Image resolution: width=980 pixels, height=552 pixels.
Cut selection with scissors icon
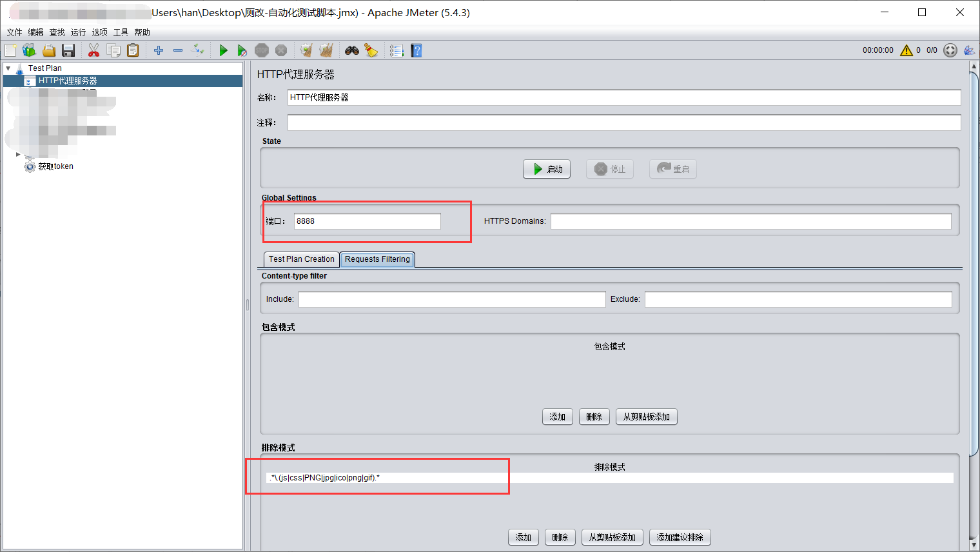[94, 50]
